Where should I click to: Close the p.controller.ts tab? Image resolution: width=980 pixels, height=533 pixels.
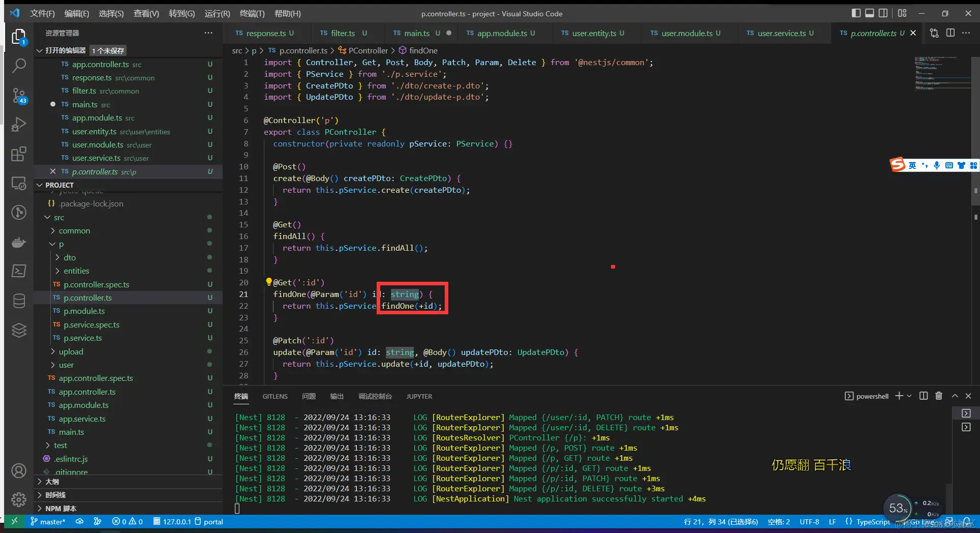click(x=913, y=33)
